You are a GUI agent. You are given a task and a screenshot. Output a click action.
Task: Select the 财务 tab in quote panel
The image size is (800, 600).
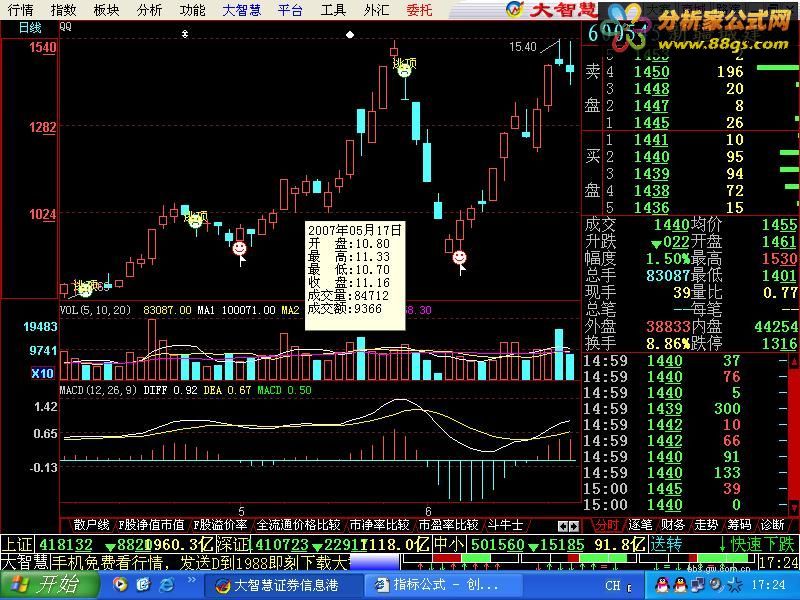coord(673,525)
